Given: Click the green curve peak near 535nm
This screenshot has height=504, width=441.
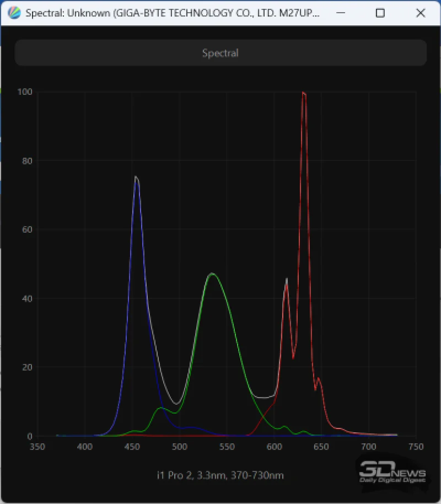Looking at the screenshot, I should [212, 274].
